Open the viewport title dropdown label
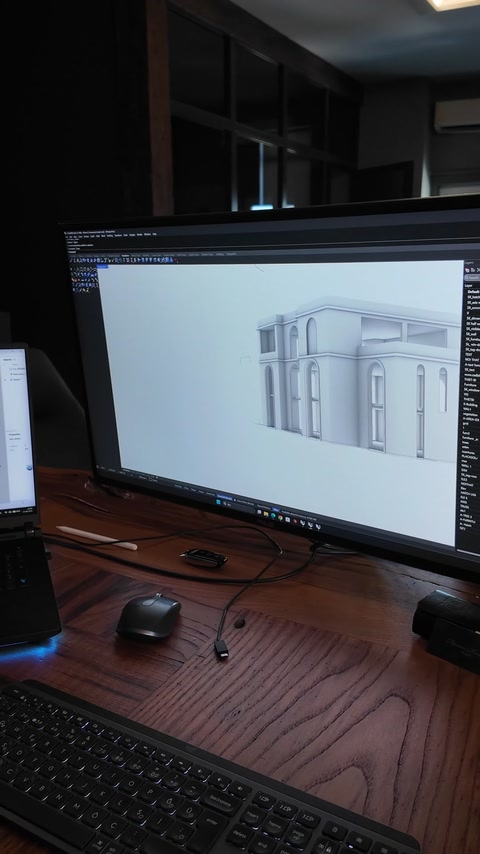Image resolution: width=480 pixels, height=854 pixels. 102,266
